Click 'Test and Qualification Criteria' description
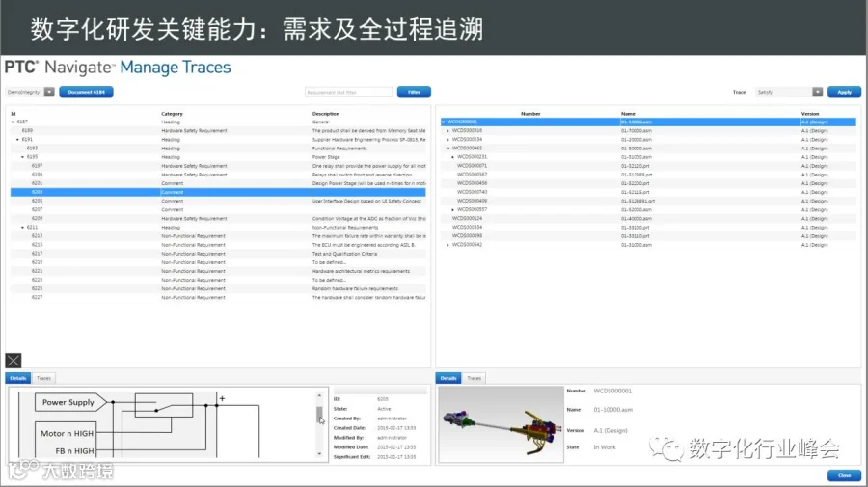 [x=345, y=254]
